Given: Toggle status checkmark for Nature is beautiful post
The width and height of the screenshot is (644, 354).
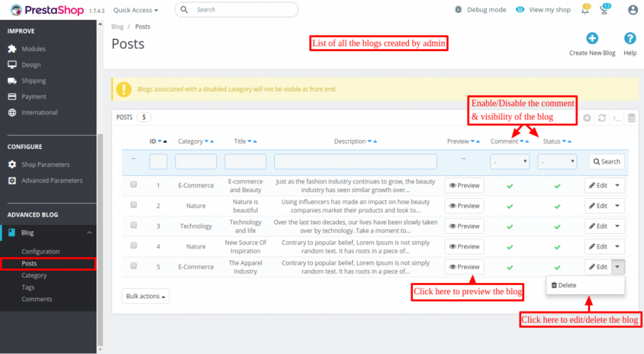Looking at the screenshot, I should click(x=557, y=206).
